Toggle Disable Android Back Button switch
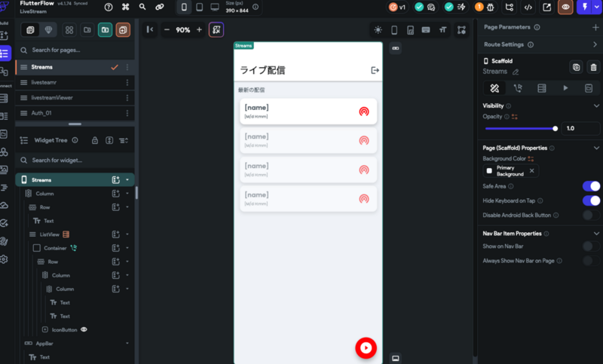 591,216
